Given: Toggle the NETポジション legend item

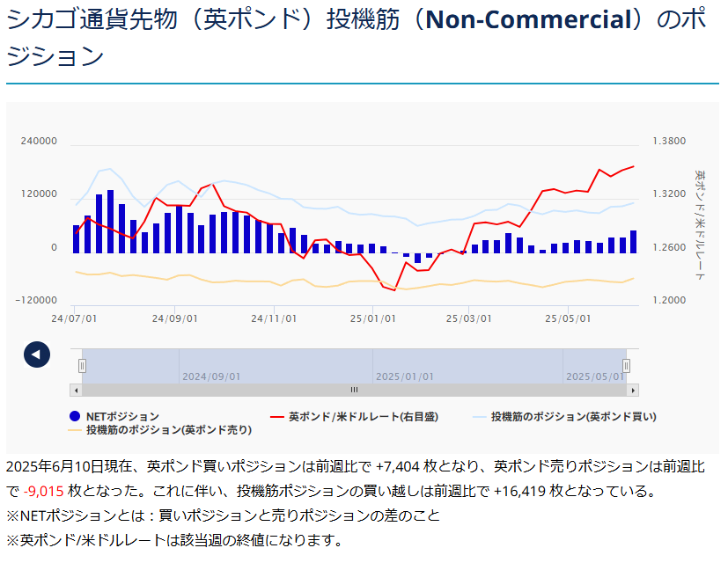Looking at the screenshot, I should 121,416.
